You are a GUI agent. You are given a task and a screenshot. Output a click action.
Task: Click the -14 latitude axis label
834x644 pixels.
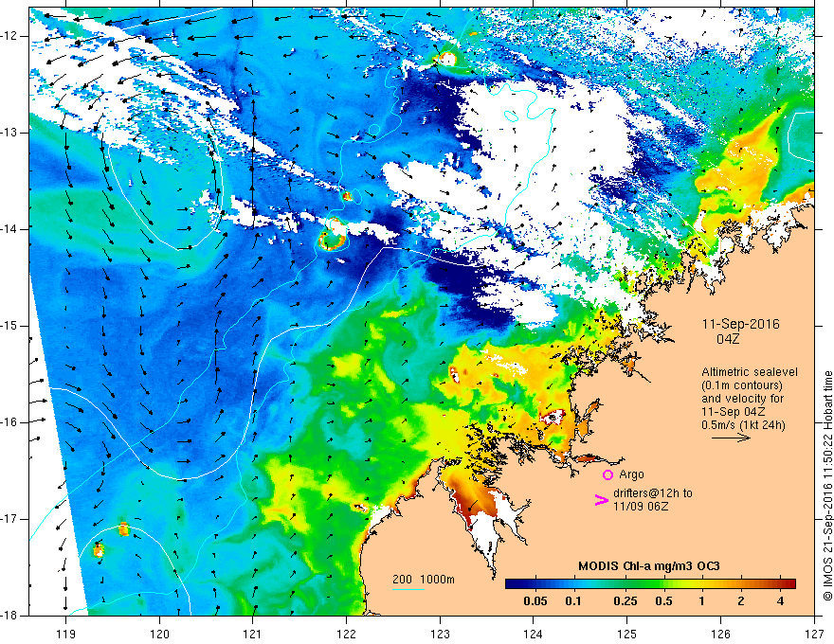pos(9,229)
